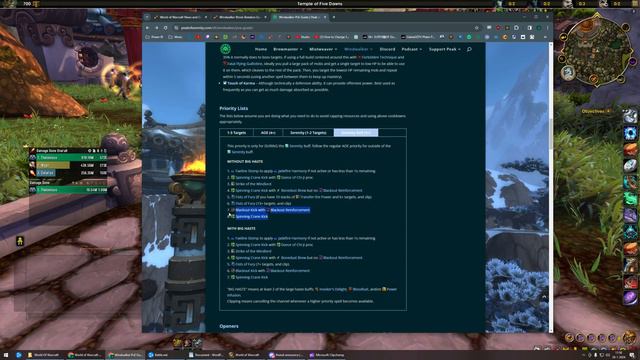
Task: Click the 'Openers' heading at page bottom
Action: (x=229, y=327)
